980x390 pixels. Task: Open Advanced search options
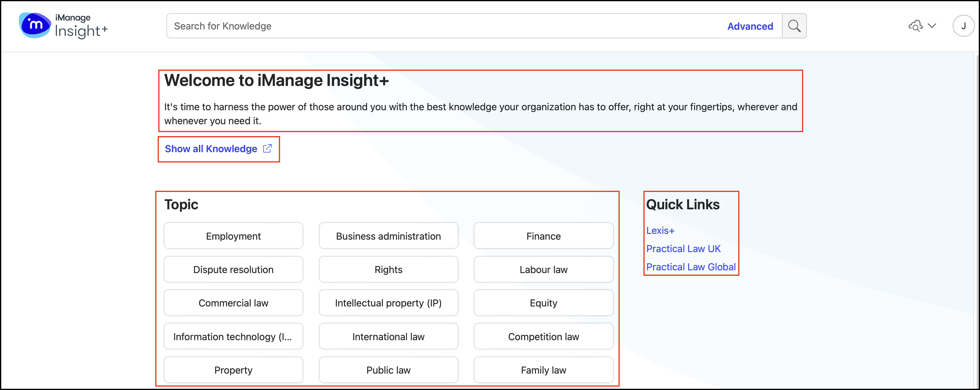(x=750, y=26)
